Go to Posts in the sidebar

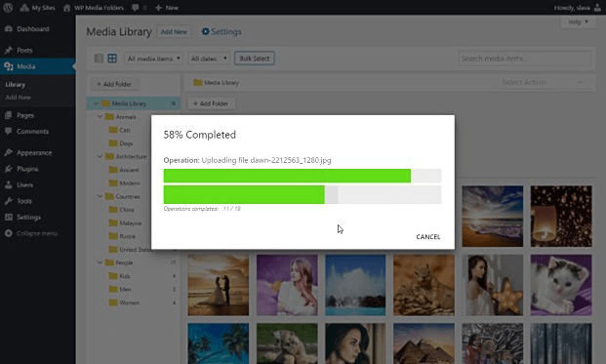(24, 50)
